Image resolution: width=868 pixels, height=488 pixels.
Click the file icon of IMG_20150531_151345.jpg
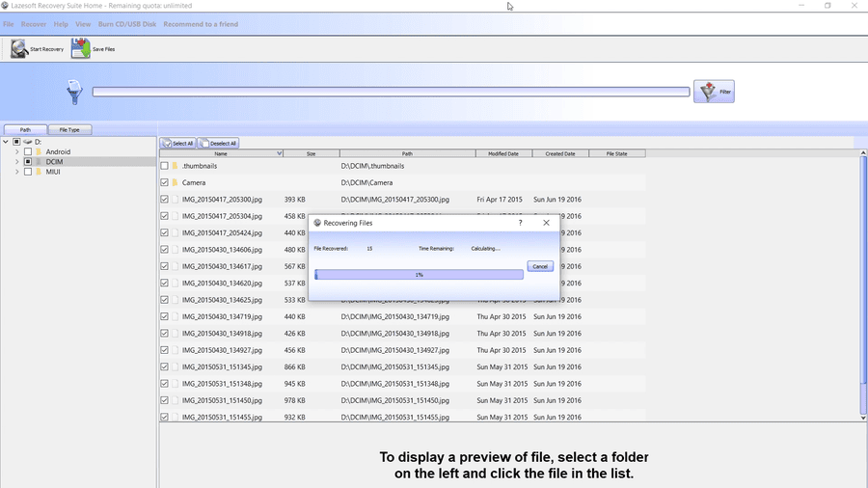[175, 366]
